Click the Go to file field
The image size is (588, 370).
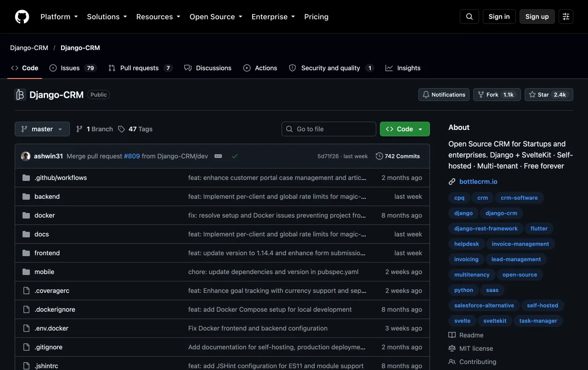(x=329, y=129)
